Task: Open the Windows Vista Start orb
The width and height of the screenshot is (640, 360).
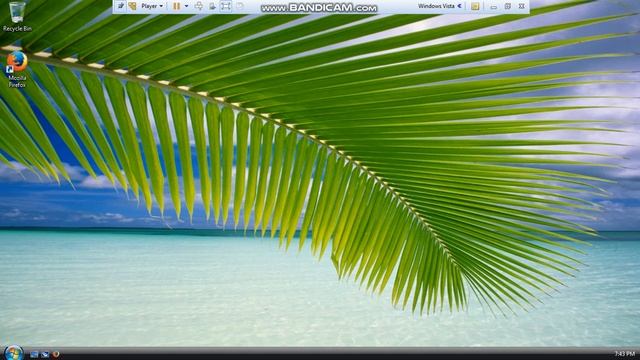Action: tap(13, 353)
